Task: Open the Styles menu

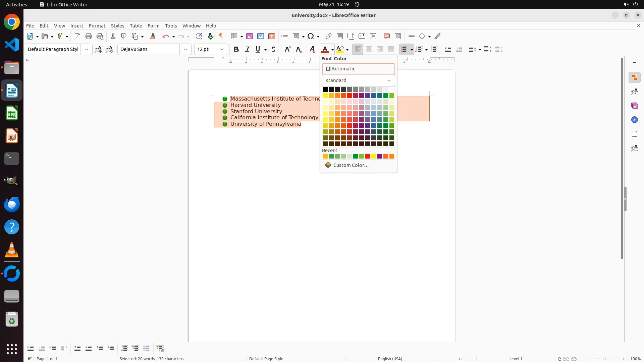Action: (117, 26)
